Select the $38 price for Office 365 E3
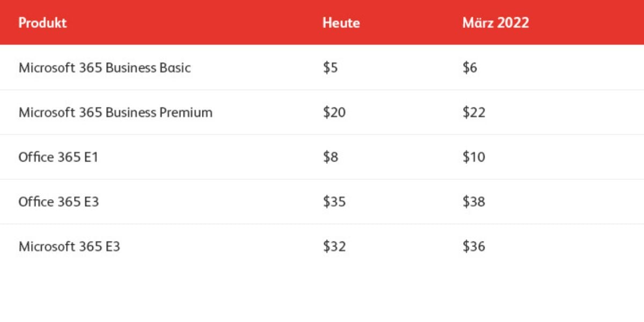Screen dimensions: 644x322 click(473, 202)
